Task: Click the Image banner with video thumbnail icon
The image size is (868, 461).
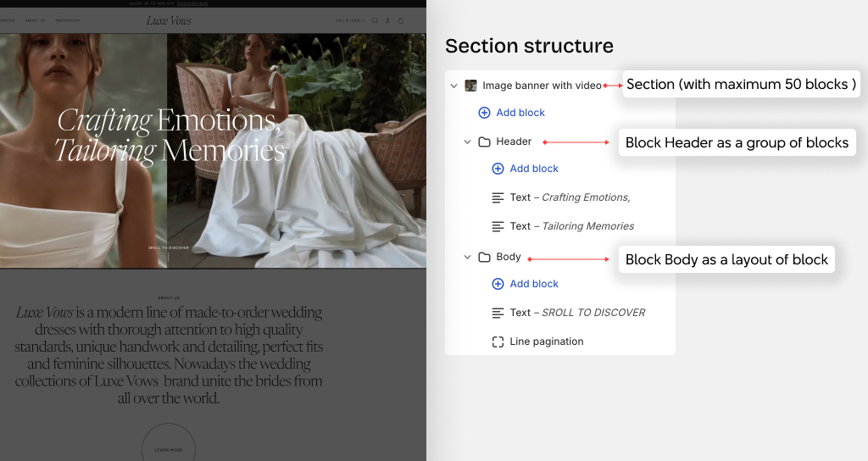Action: (471, 86)
